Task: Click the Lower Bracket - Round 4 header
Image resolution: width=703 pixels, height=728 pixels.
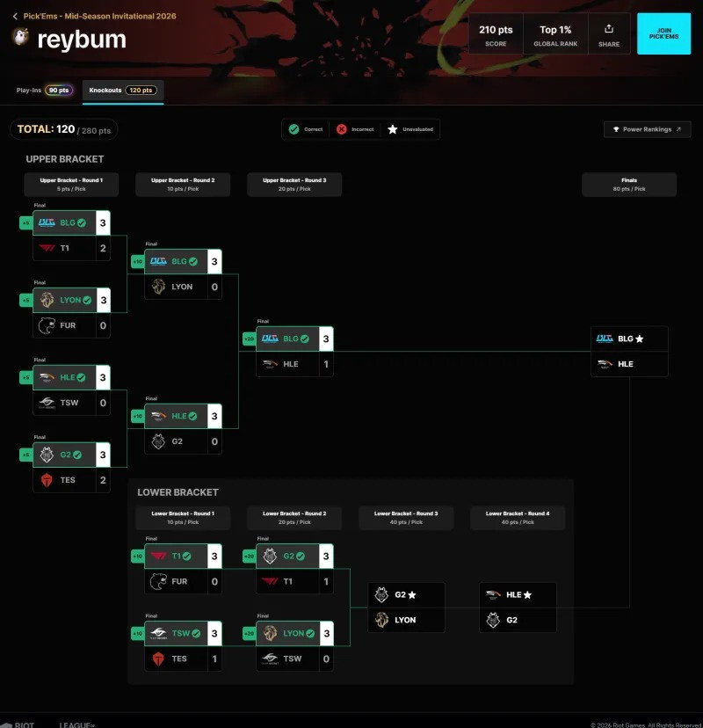Action: pyautogui.click(x=518, y=518)
